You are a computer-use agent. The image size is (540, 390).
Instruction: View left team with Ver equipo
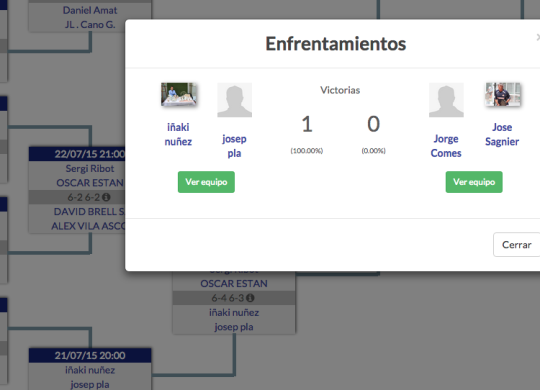(x=206, y=182)
